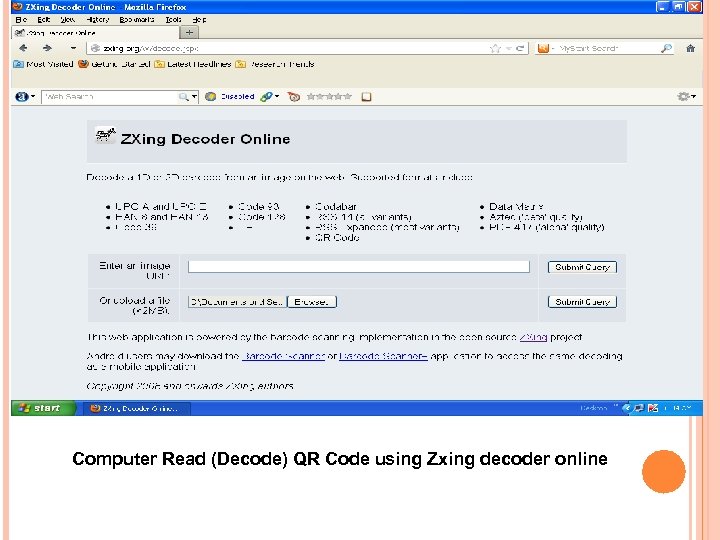Open the Barcode Scanner link
The height and width of the screenshot is (540, 720).
(x=283, y=356)
